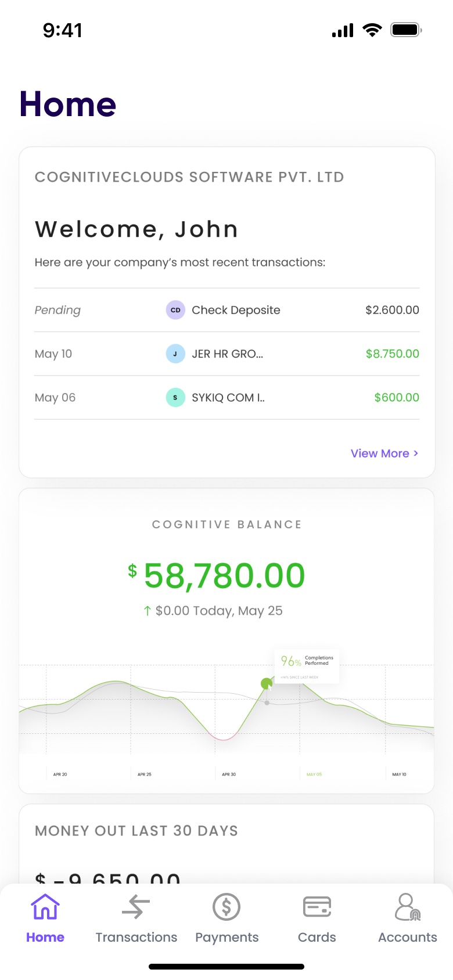The height and width of the screenshot is (980, 453).
Task: Tap the $58,780.00 cognitive balance amount
Action: [x=224, y=575]
